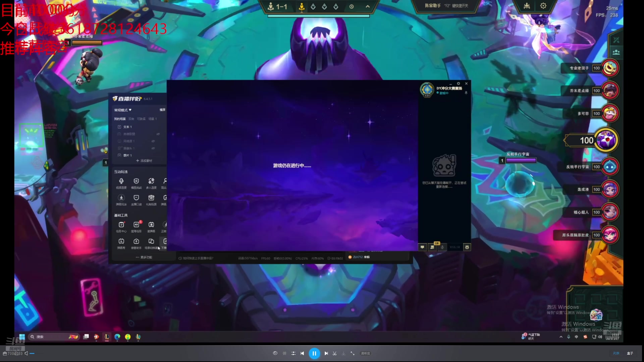The image size is (644, 362).
Task: Expand ··· 更多功能 more functions
Action: point(144,257)
